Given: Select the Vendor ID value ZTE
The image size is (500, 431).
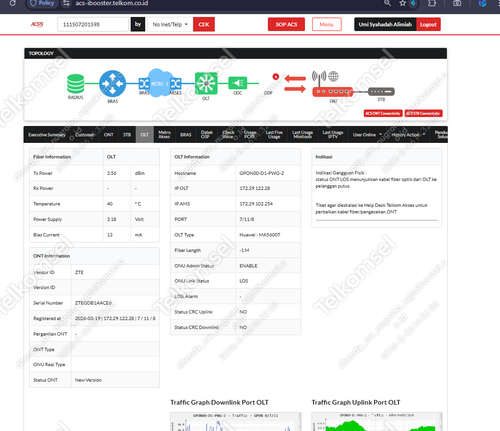Looking at the screenshot, I should (x=79, y=272).
